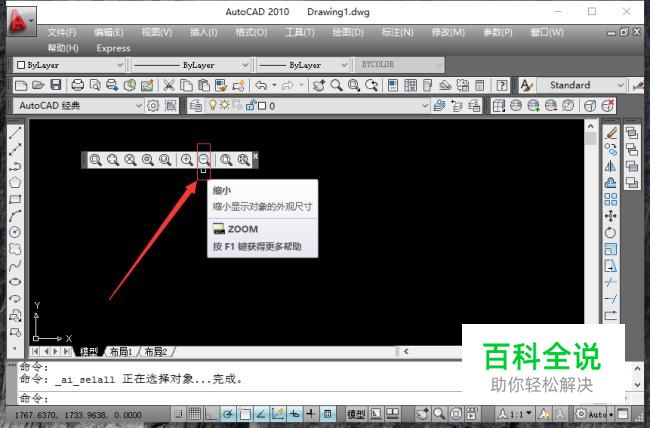The height and width of the screenshot is (428, 650).
Task: Select the Polygon draw tool
Action: tap(15, 182)
